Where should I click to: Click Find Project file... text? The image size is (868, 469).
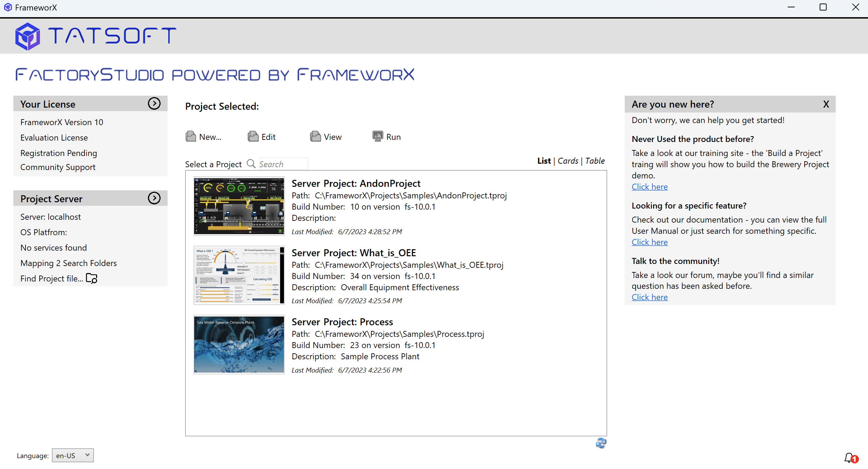pyautogui.click(x=52, y=279)
